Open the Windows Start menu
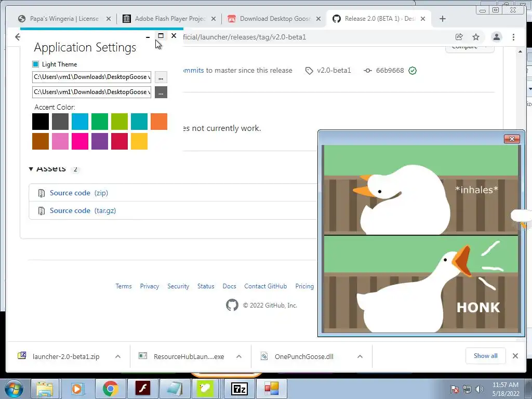 pyautogui.click(x=14, y=389)
